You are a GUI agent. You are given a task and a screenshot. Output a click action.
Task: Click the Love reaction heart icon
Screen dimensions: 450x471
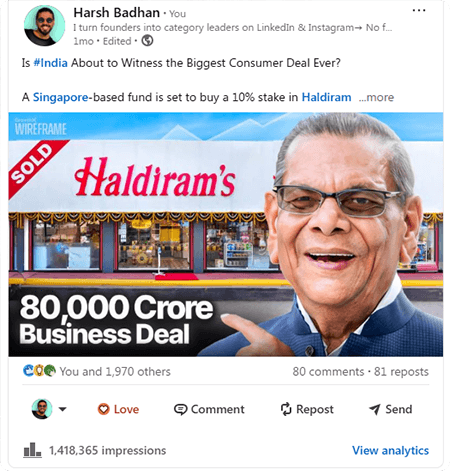pos(103,409)
